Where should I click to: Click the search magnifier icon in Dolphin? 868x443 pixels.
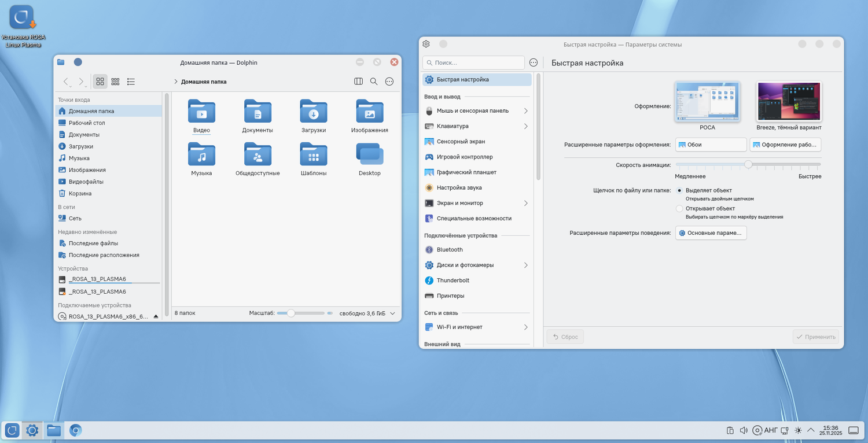coord(374,82)
